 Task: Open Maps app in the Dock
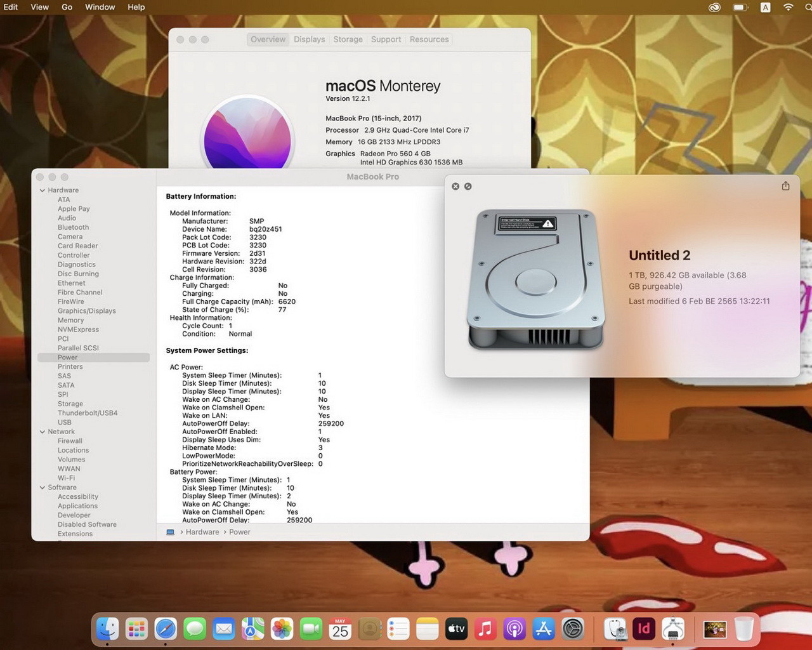(x=252, y=629)
